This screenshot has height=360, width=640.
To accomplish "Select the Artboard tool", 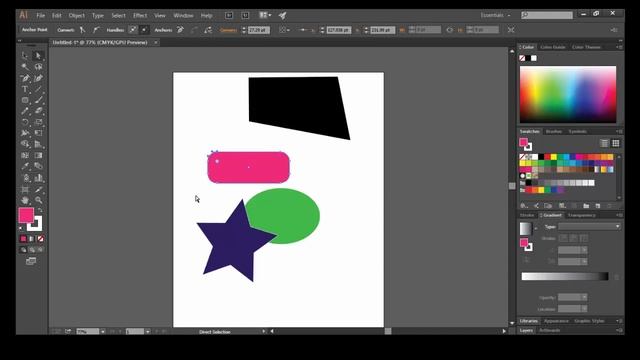I will (25, 189).
